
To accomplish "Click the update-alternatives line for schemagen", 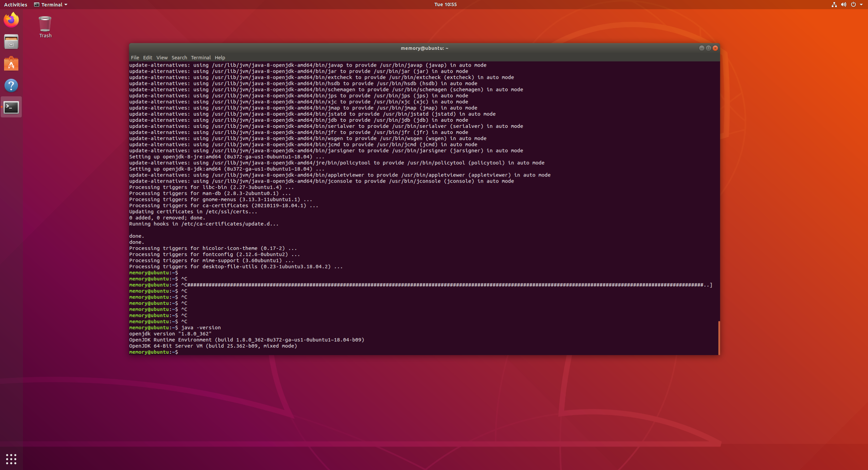I will [326, 89].
